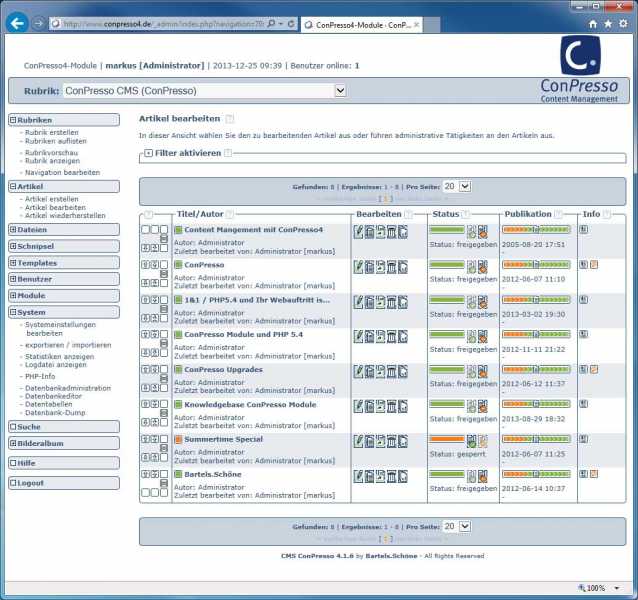This screenshot has height=600, width=638.
Task: Edit the article 'Content Mangement mit ConPresso4' (pencil icon)
Action: click(358, 232)
